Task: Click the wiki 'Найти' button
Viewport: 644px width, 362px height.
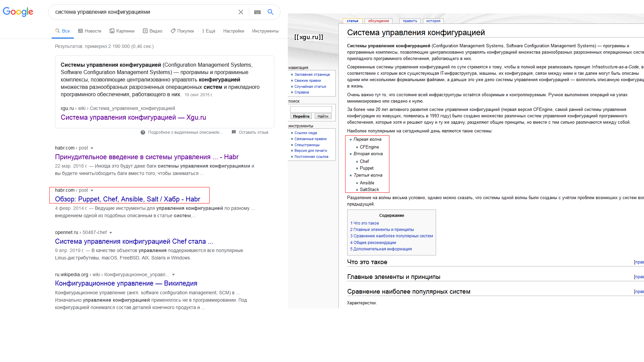Action: click(x=323, y=116)
